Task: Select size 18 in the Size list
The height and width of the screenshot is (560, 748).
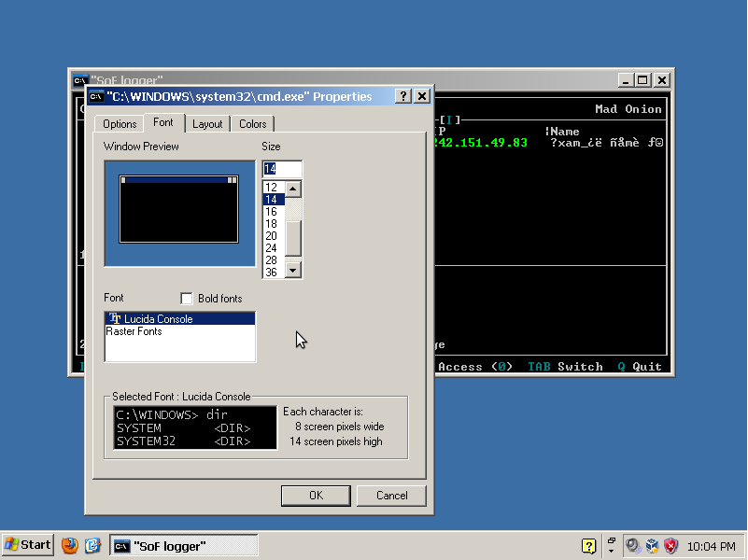Action: pos(274,223)
